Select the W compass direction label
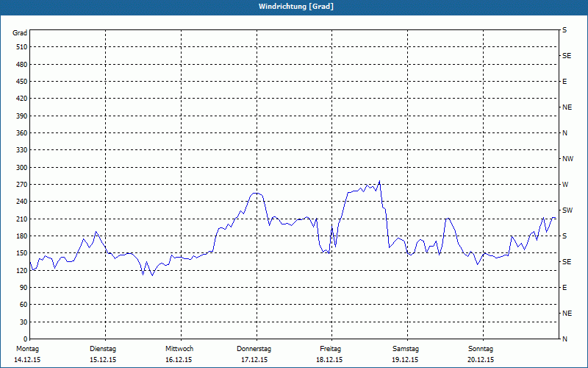 565,184
